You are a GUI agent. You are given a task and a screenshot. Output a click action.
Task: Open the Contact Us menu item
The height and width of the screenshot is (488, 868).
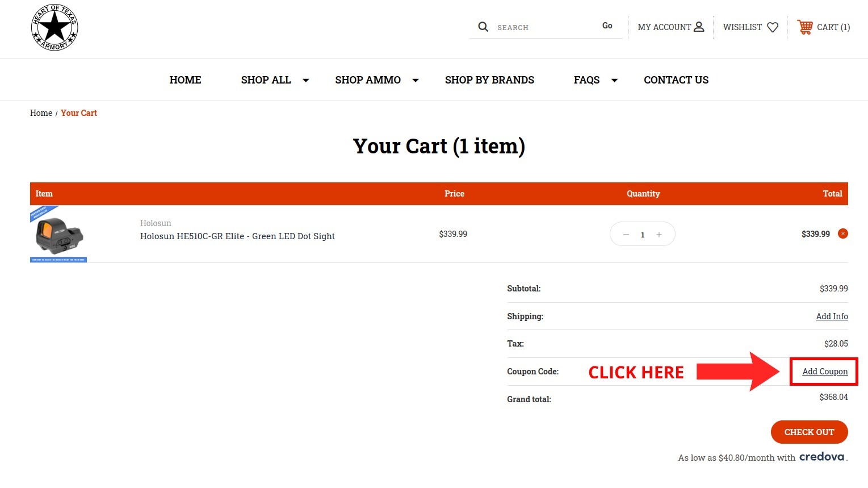coord(676,80)
